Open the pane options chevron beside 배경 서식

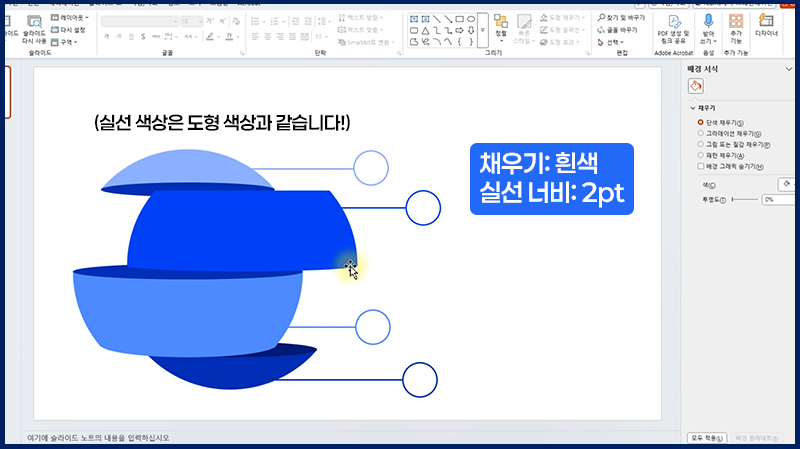click(789, 69)
